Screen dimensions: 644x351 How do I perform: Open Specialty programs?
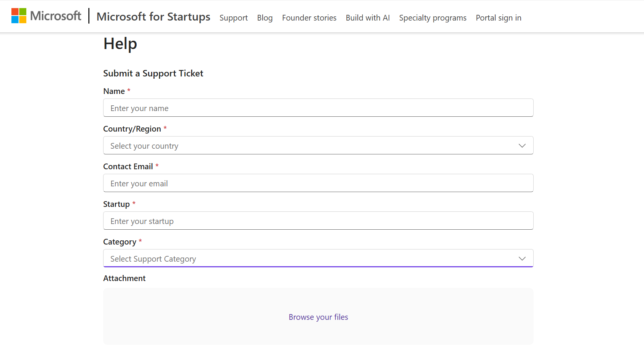click(x=432, y=17)
